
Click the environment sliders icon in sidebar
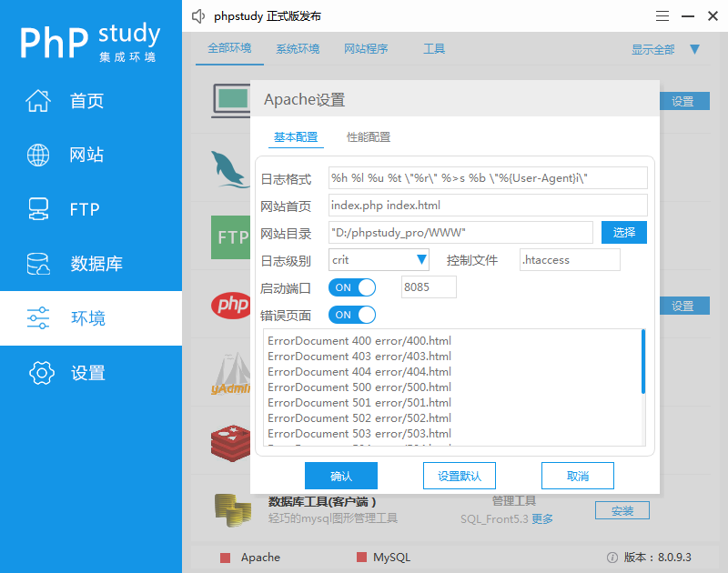pyautogui.click(x=38, y=317)
